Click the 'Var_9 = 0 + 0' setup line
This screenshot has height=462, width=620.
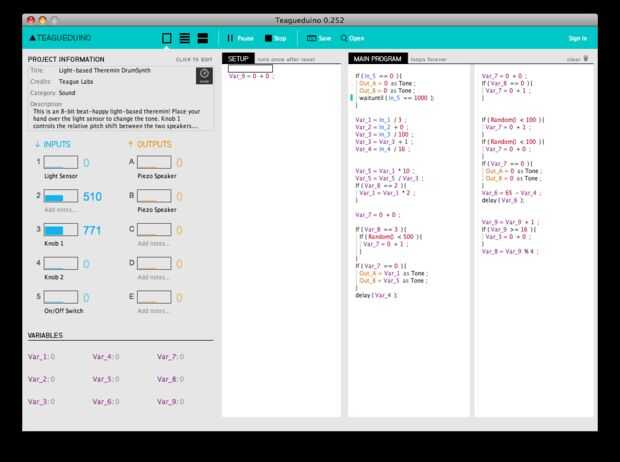[x=251, y=76]
